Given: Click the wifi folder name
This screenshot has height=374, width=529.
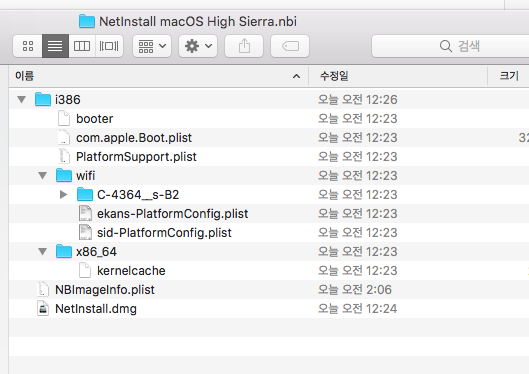Looking at the screenshot, I should [x=86, y=176].
